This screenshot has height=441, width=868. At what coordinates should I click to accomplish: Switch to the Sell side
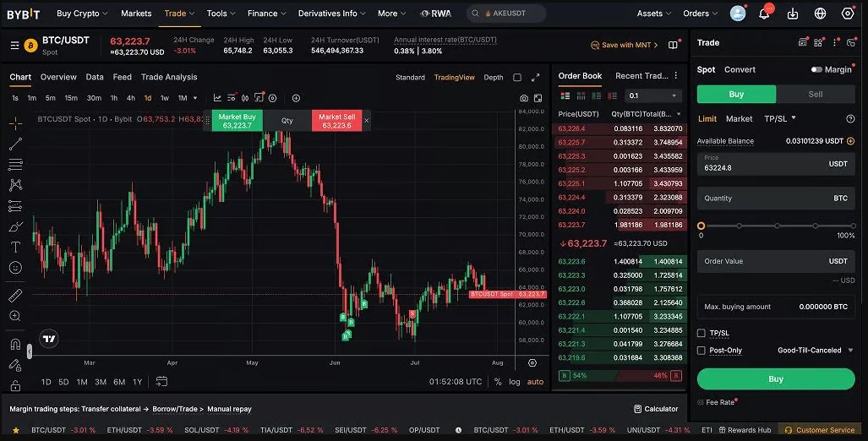click(x=816, y=94)
